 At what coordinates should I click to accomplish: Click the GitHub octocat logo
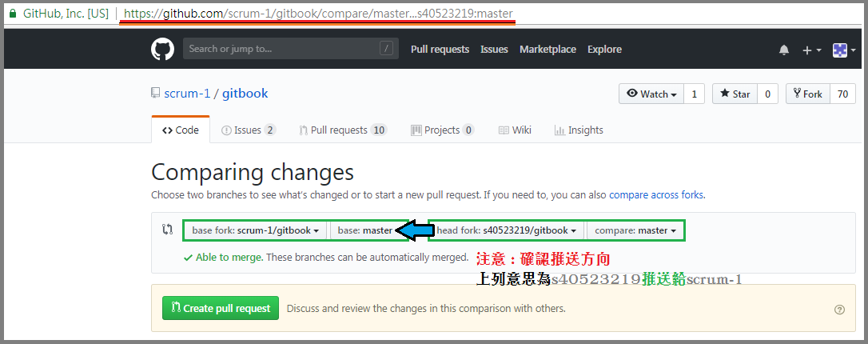(x=163, y=50)
